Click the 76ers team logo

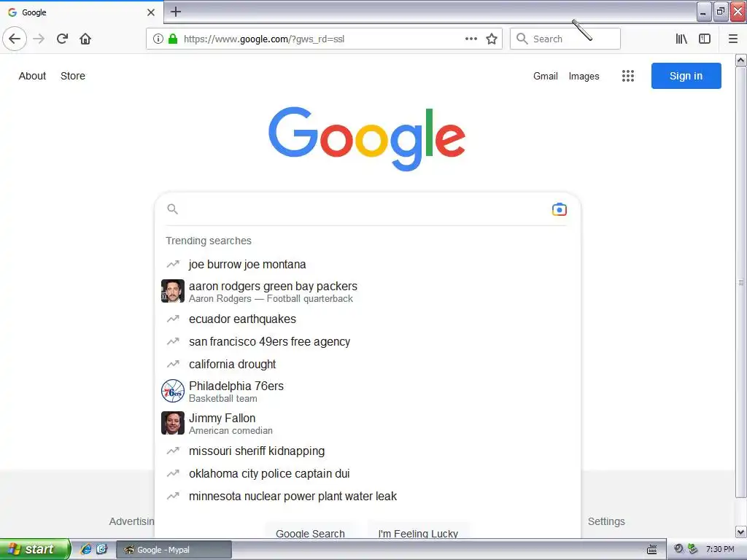coord(173,391)
